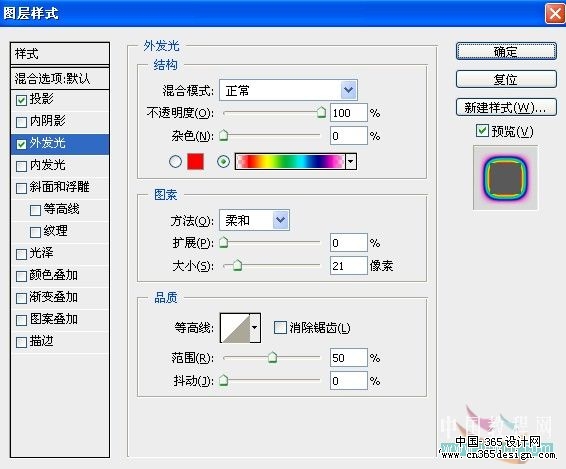566x469 pixels.
Task: Click the 不透明度 opacity value field
Action: pos(348,113)
